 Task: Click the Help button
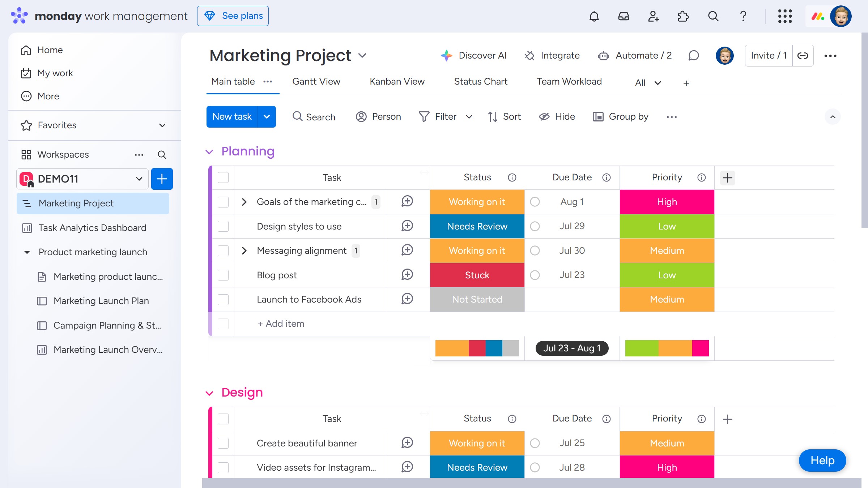822,460
